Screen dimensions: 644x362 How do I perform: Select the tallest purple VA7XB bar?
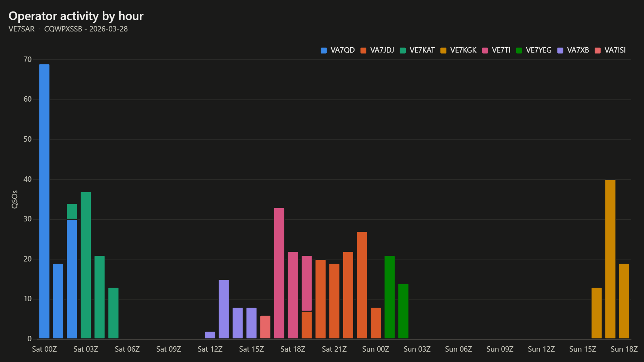click(x=224, y=309)
